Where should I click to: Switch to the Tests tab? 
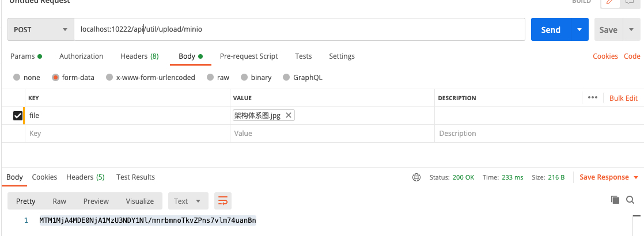tap(304, 56)
